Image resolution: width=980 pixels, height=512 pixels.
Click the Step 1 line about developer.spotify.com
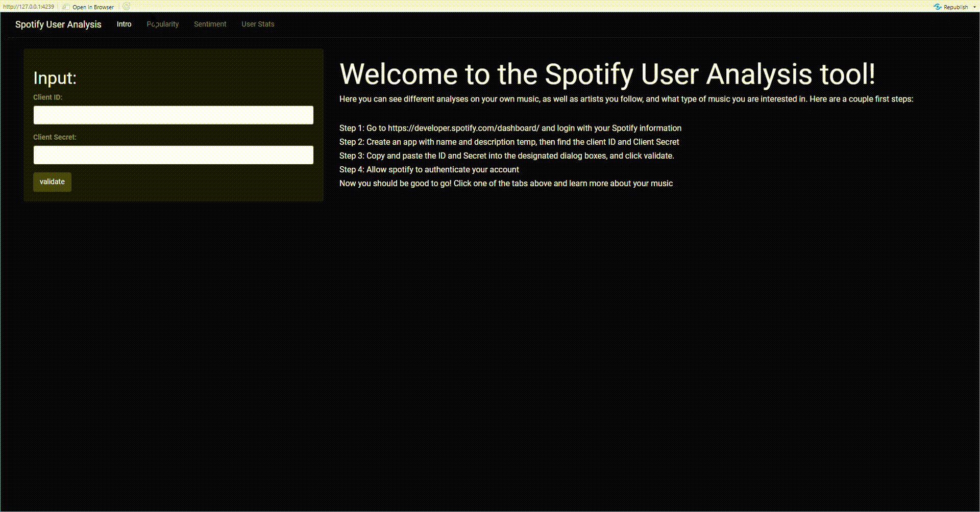510,128
